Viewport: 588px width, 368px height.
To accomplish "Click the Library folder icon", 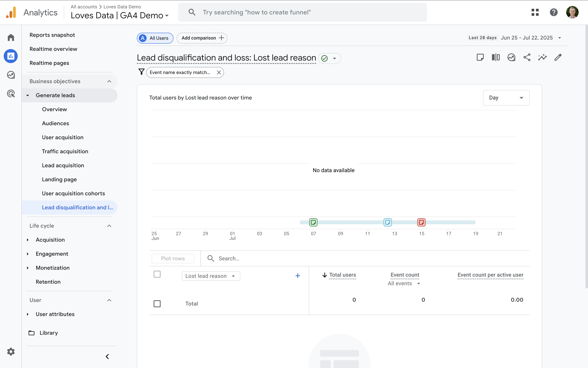I will [31, 333].
